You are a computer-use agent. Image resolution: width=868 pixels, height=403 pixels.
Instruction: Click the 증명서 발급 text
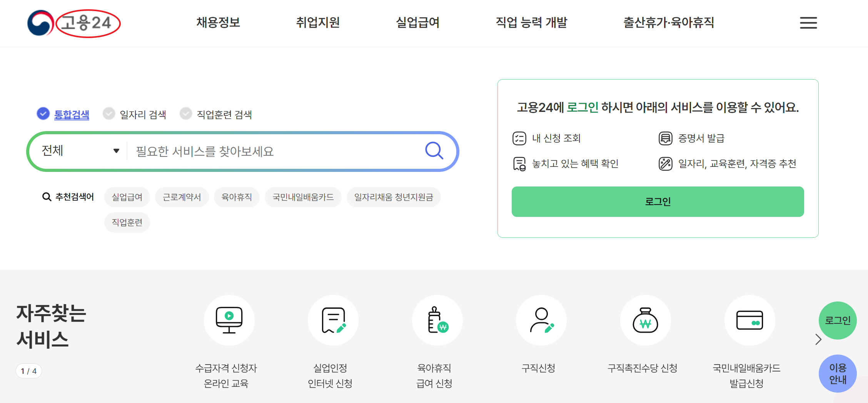[x=701, y=138]
